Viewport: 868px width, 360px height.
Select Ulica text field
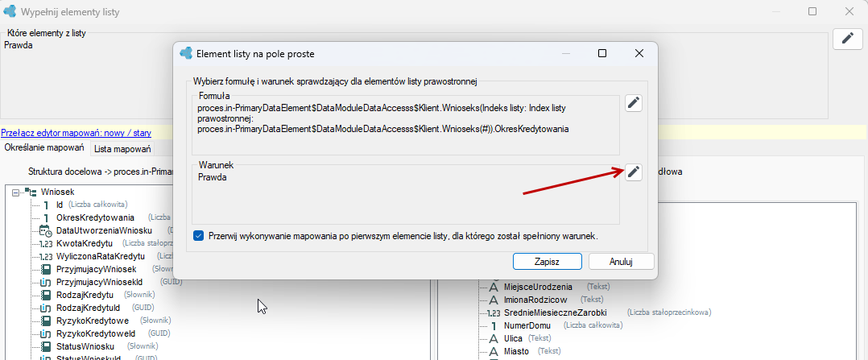515,337
